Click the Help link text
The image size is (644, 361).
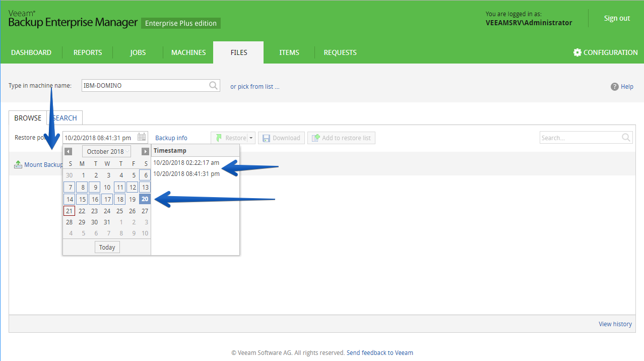pos(627,87)
